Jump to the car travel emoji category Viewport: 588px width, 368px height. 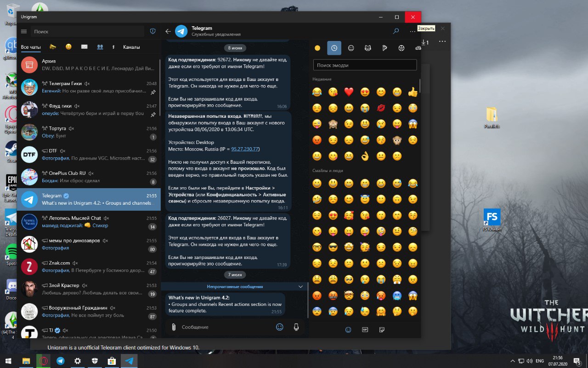pyautogui.click(x=418, y=48)
